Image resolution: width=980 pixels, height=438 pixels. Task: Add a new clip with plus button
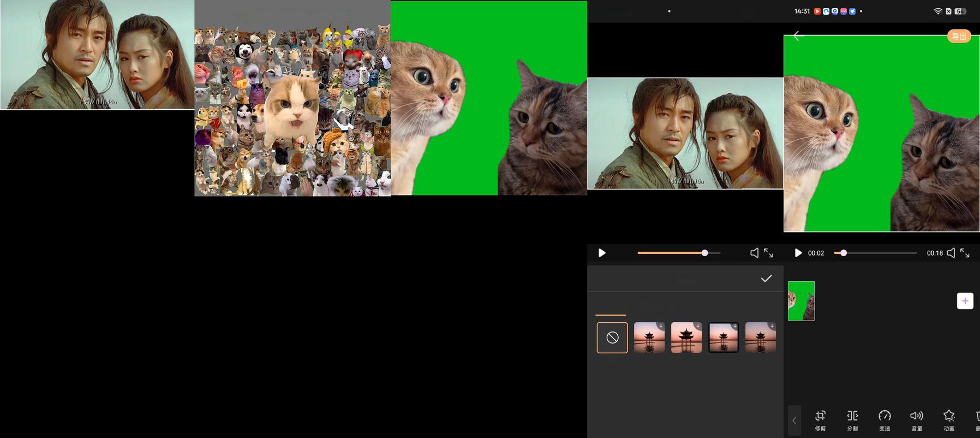point(965,301)
